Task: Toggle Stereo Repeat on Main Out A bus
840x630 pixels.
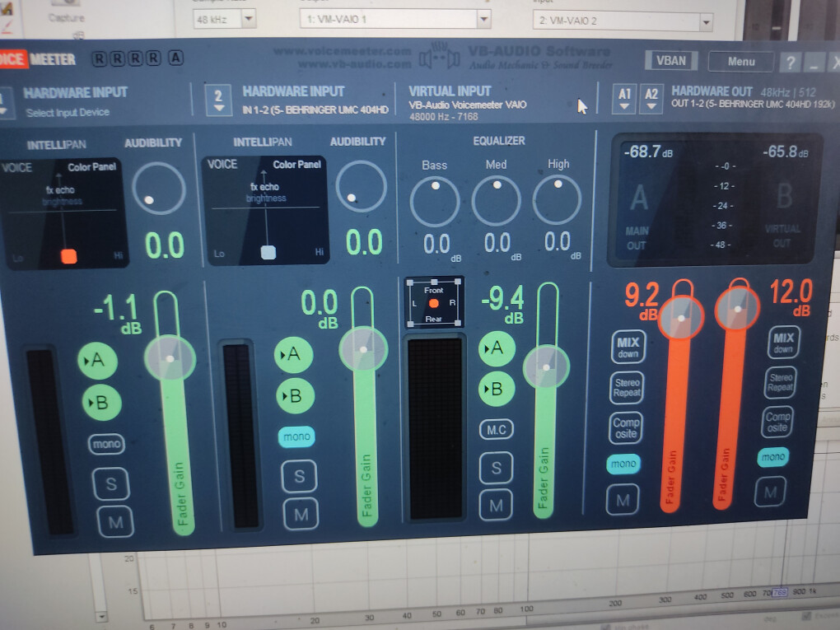Action: (x=627, y=387)
